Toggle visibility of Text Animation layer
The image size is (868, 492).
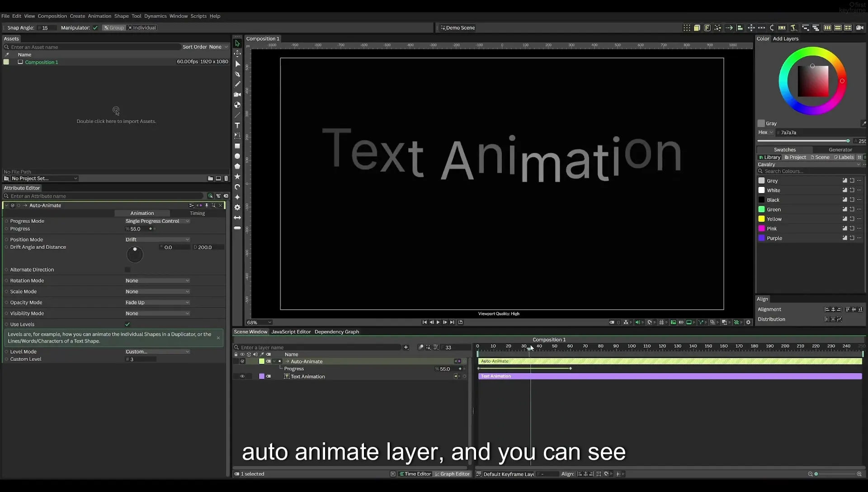point(242,376)
